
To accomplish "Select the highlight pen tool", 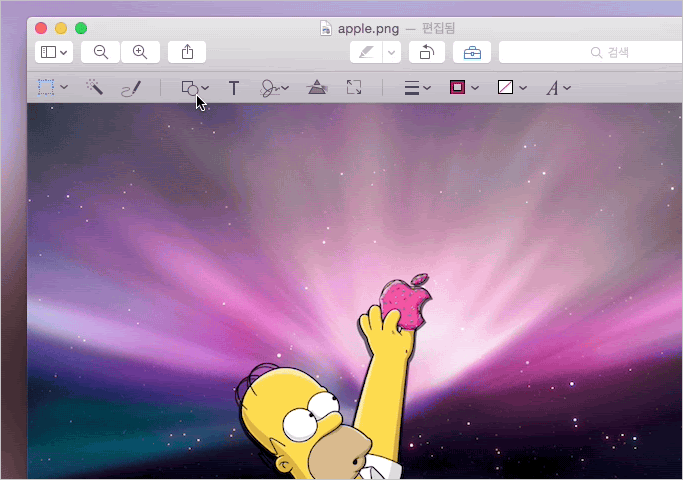I will click(x=366, y=53).
